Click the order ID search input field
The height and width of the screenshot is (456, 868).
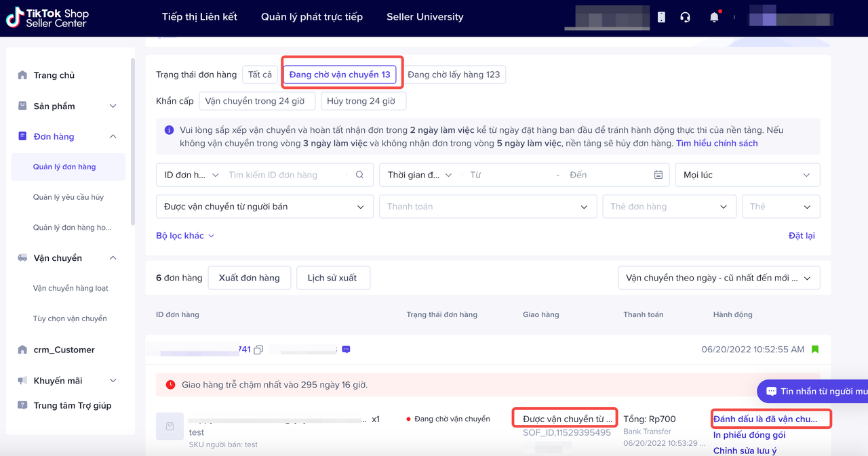click(x=288, y=175)
